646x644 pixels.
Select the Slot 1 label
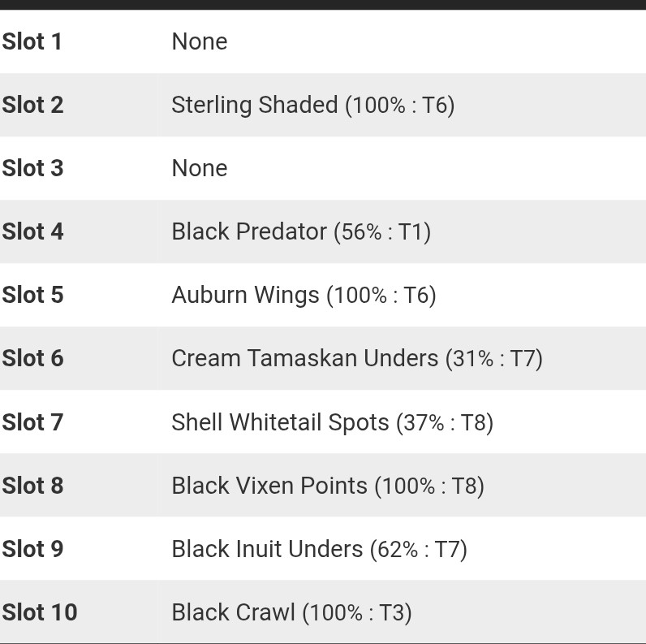coord(32,41)
